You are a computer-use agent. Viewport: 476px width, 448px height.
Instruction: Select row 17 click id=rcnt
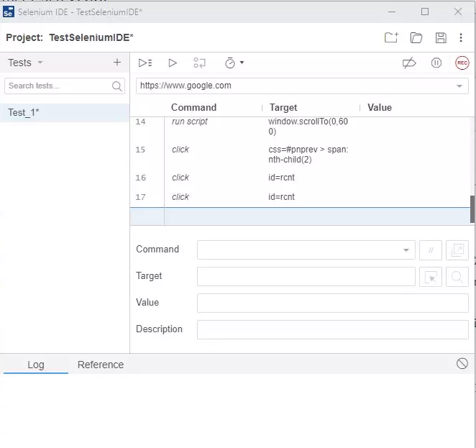[301, 197]
